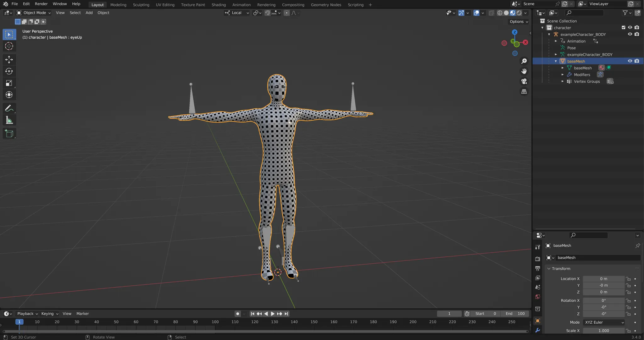Select the Scale tool

[9, 83]
